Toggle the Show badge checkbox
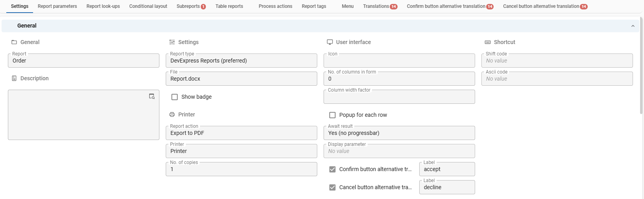Screen dimensions: 644x199 point(175,97)
